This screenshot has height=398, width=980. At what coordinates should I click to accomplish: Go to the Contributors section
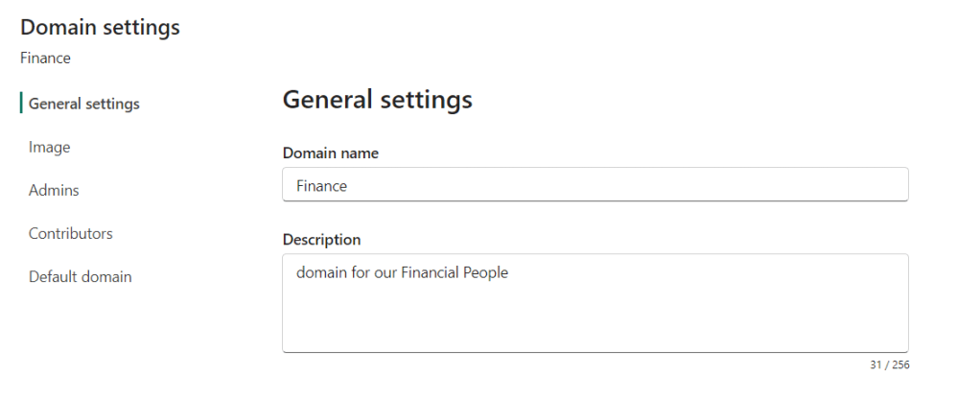coord(70,233)
